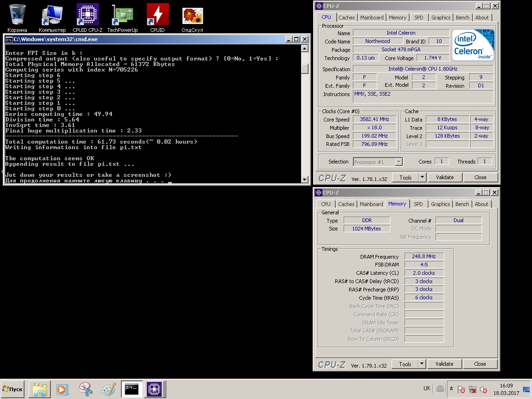Expand Tools dropdown arrow in bottom CPU-Z

tap(422, 364)
